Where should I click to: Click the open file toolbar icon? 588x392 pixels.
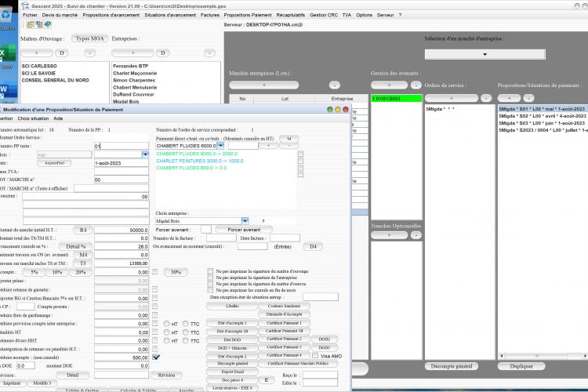[30, 25]
